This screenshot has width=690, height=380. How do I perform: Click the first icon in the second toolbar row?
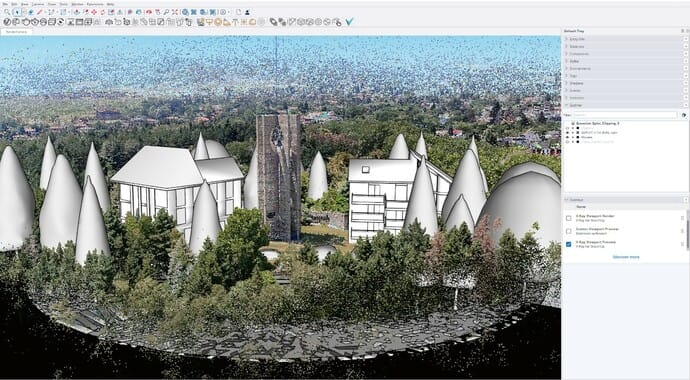click(7, 22)
